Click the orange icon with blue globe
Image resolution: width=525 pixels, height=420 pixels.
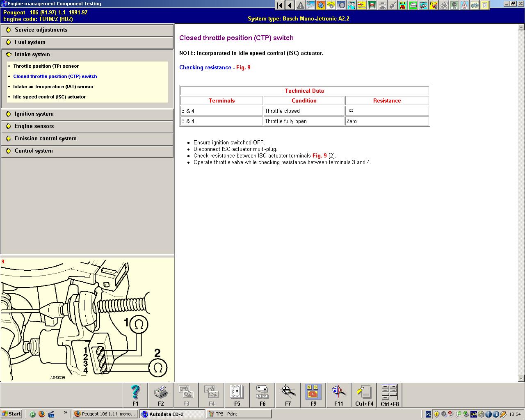coord(321,5)
